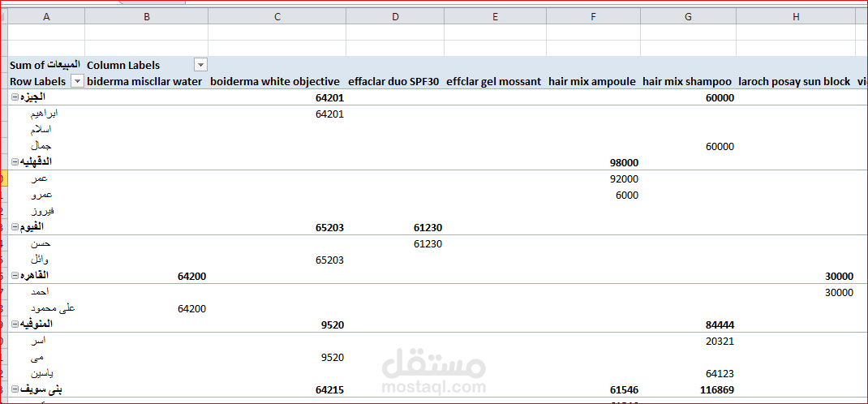
Task: Select column F header
Action: point(594,16)
